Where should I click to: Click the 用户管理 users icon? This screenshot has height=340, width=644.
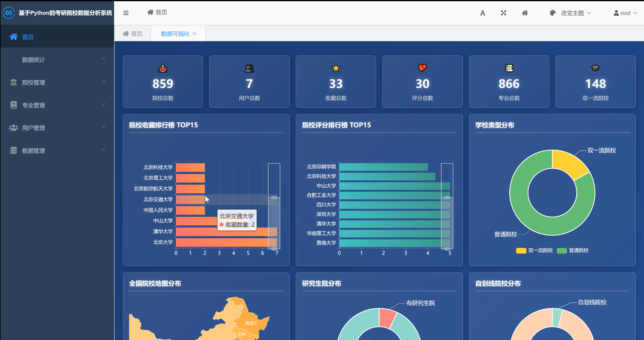pos(14,128)
